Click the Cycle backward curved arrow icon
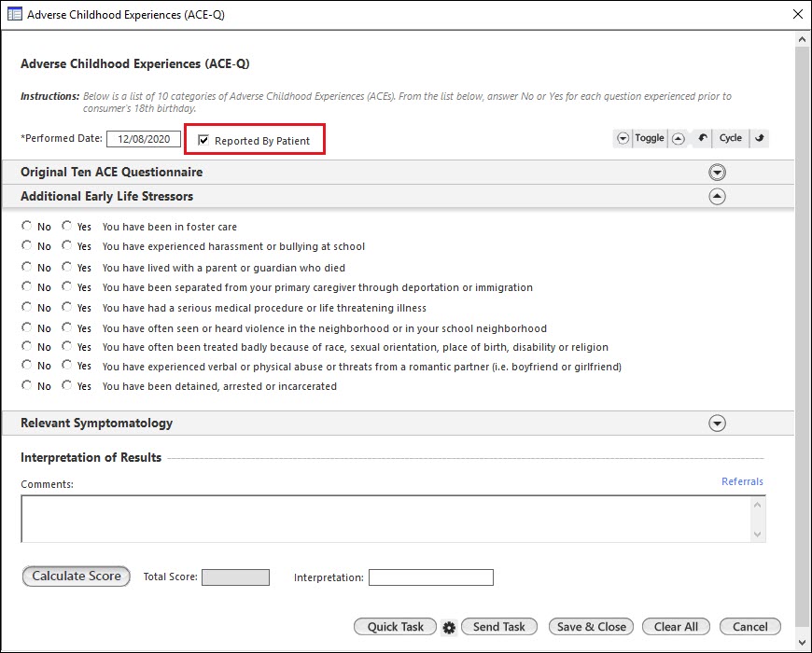 (703, 138)
